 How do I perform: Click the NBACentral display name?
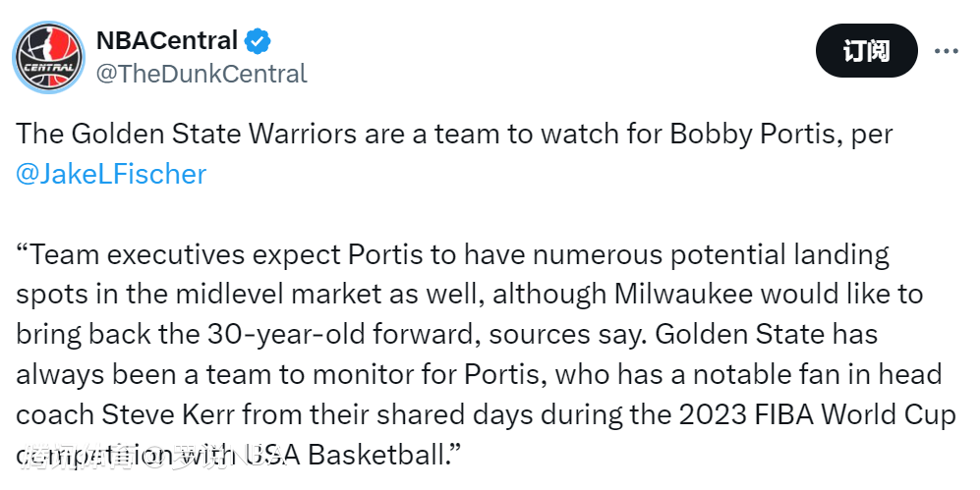coord(167,41)
